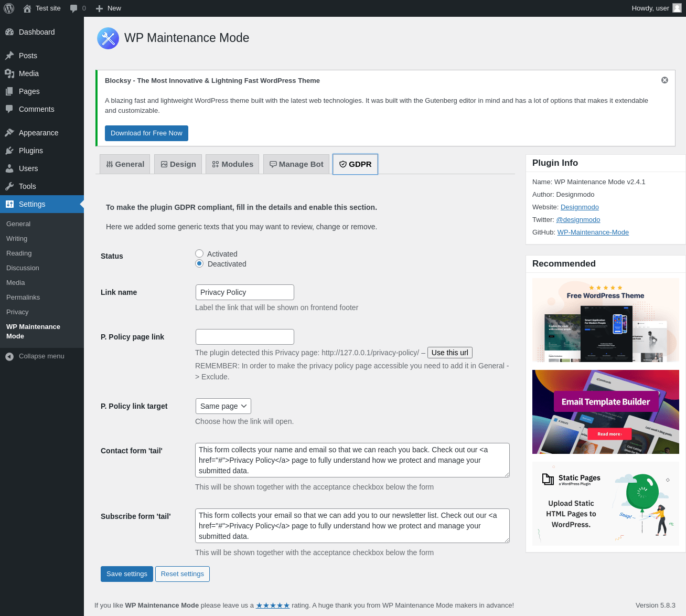Open the Designmodo website link
686x616 pixels.
(x=580, y=207)
